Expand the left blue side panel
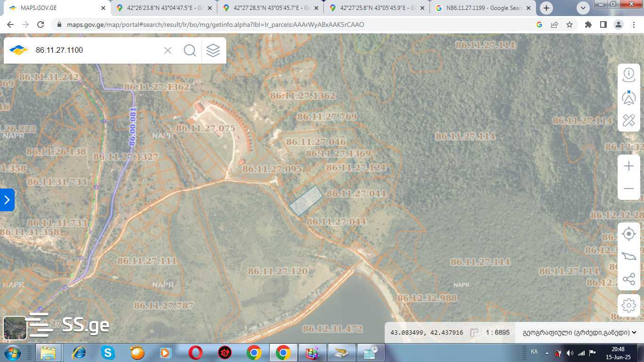644x362 pixels. (7, 200)
